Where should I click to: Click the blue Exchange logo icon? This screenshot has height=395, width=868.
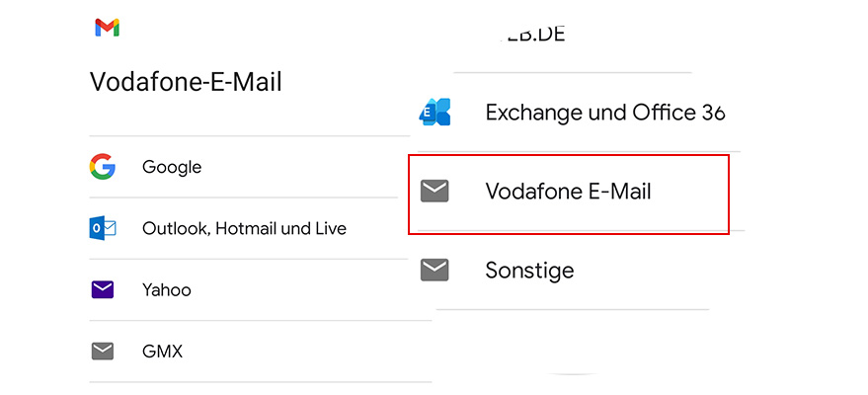click(434, 113)
